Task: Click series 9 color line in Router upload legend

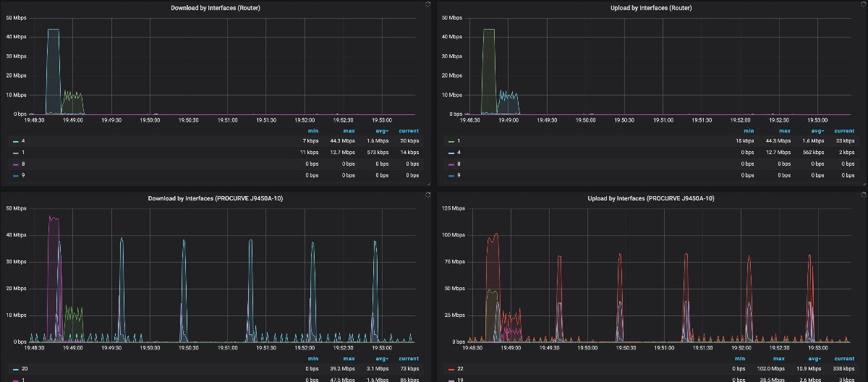Action: [453, 175]
